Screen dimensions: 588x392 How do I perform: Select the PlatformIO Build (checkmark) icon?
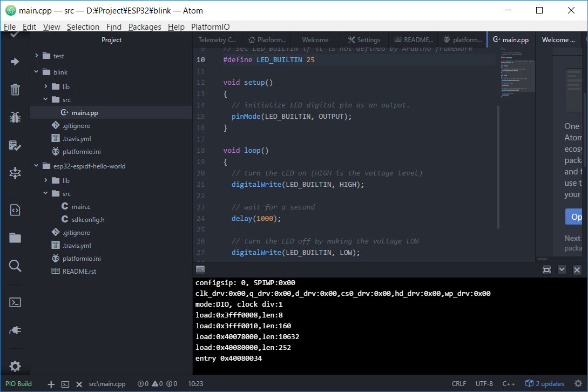(15, 33)
